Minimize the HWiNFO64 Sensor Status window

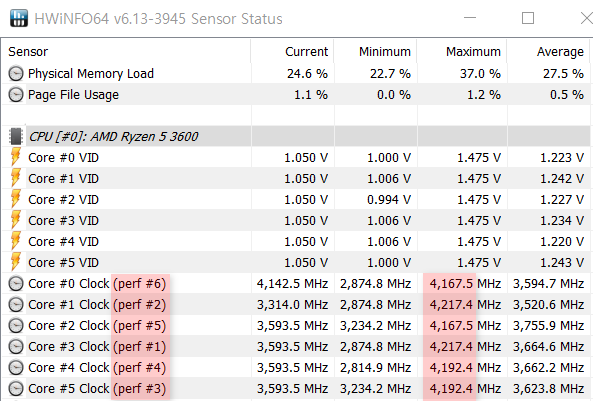click(470, 18)
